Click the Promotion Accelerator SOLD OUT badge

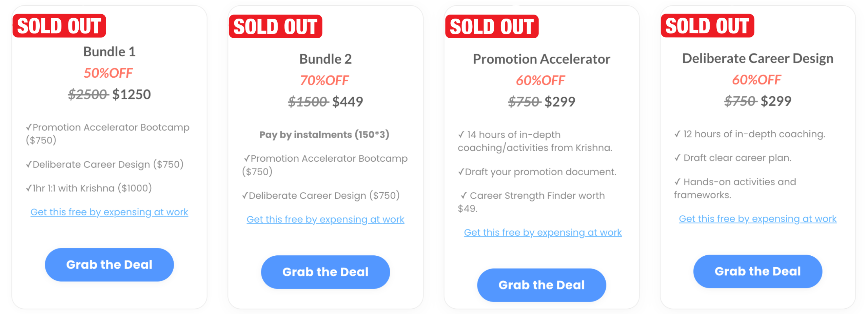coord(492,26)
